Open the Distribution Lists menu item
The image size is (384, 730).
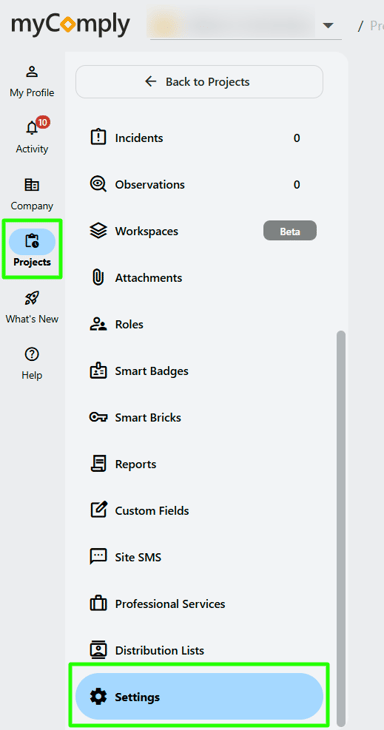199,650
